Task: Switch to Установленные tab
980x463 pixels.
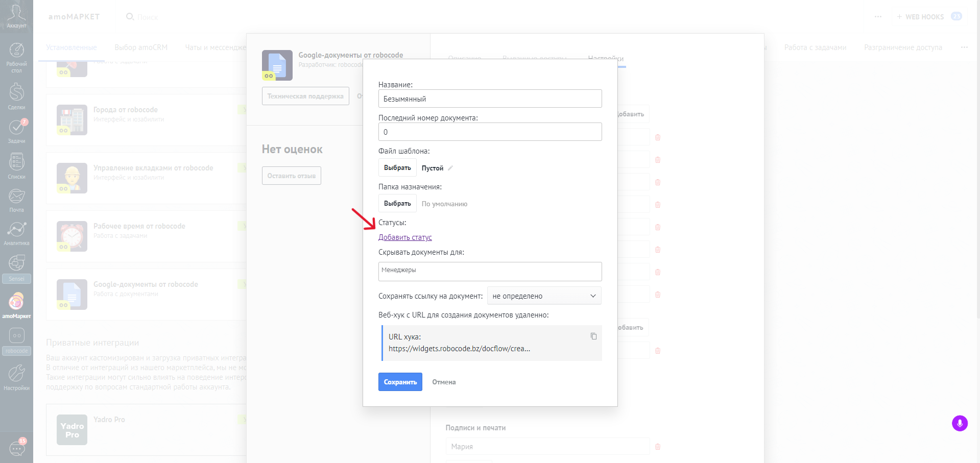Action: click(x=71, y=47)
